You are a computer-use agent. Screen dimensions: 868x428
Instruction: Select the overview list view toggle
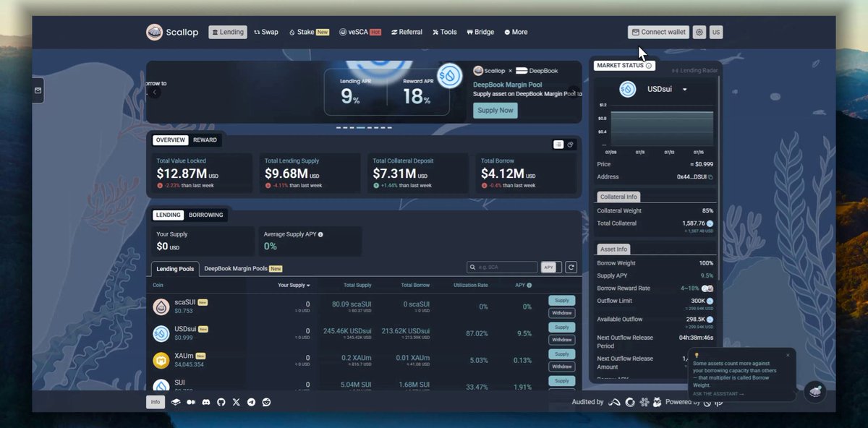558,145
